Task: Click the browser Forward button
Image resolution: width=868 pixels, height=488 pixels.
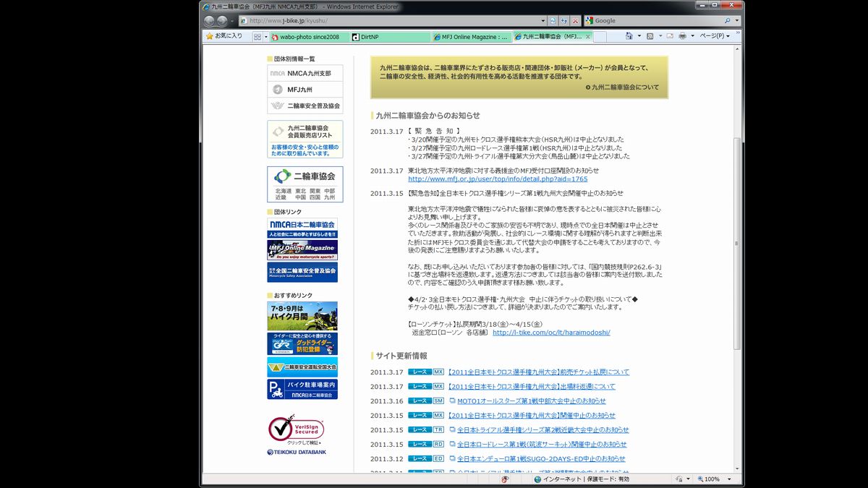Action: (222, 21)
